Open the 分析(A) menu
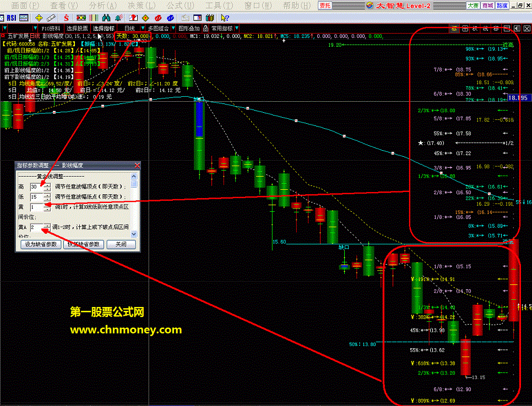The image size is (532, 406). pyautogui.click(x=103, y=6)
